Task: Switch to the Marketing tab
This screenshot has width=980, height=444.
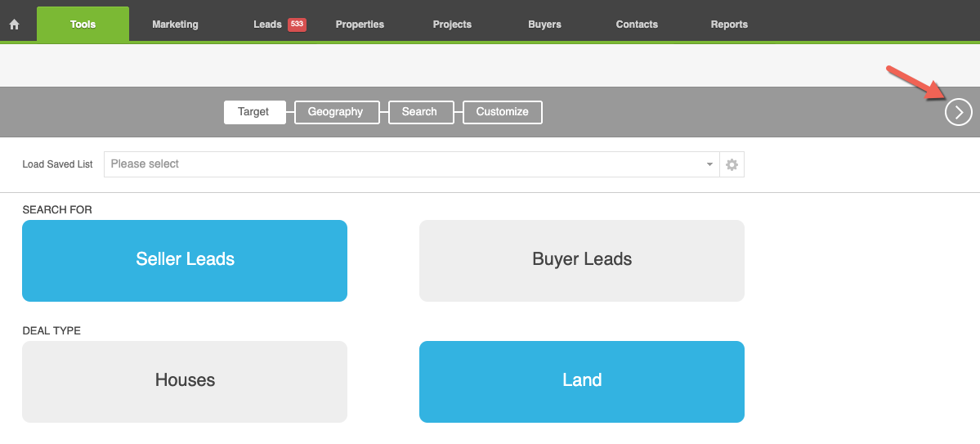Action: click(175, 25)
